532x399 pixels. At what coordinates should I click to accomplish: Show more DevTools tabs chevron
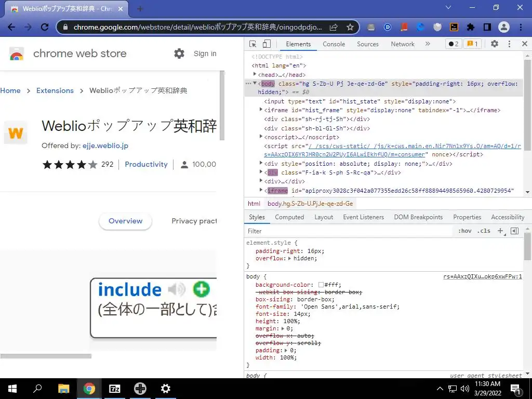point(428,44)
